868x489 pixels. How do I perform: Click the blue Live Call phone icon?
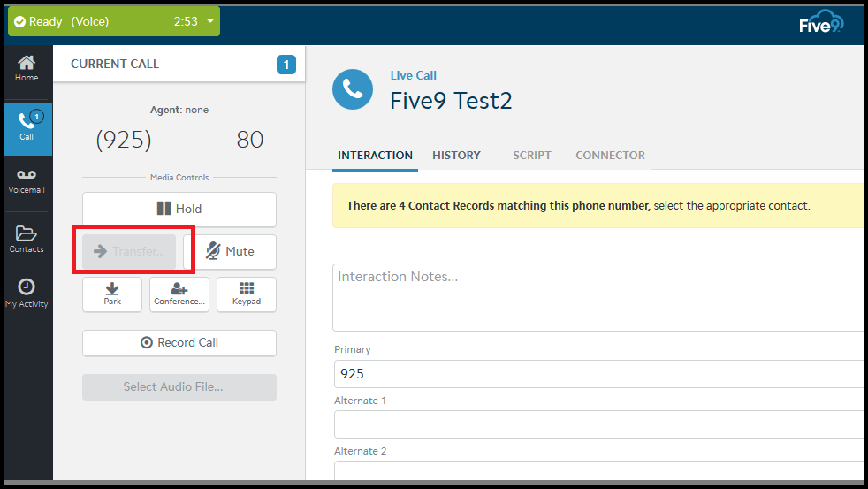tap(353, 89)
